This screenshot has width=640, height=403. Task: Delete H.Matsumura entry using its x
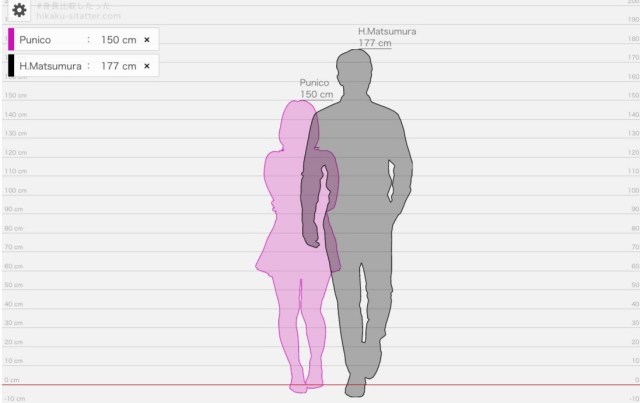point(147,66)
